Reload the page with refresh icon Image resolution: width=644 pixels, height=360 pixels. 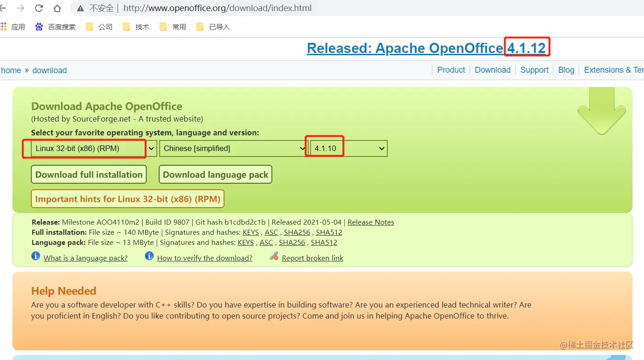pyautogui.click(x=39, y=8)
